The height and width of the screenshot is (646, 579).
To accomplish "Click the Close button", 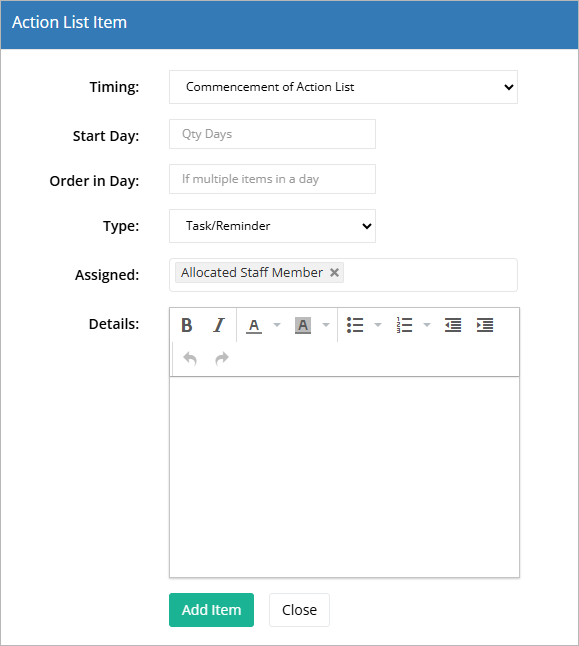I will (x=299, y=610).
